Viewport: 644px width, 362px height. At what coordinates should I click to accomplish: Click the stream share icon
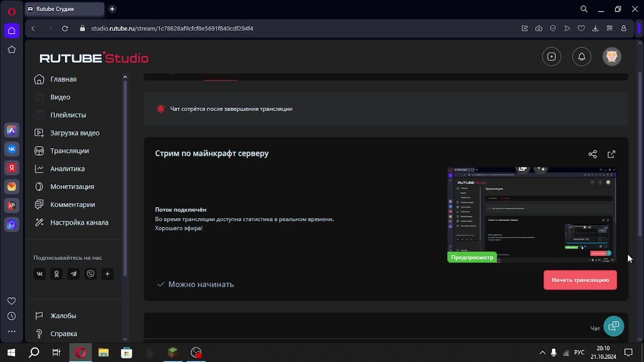[x=593, y=154]
